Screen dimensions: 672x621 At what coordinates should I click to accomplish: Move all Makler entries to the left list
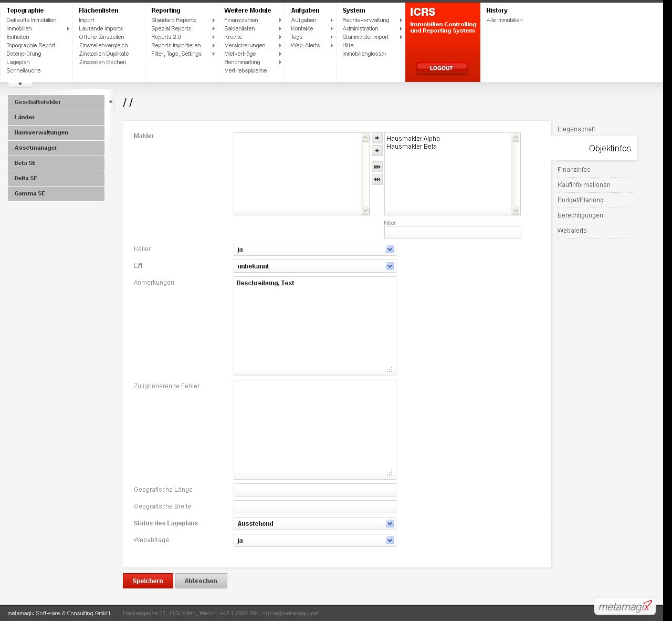point(377,180)
